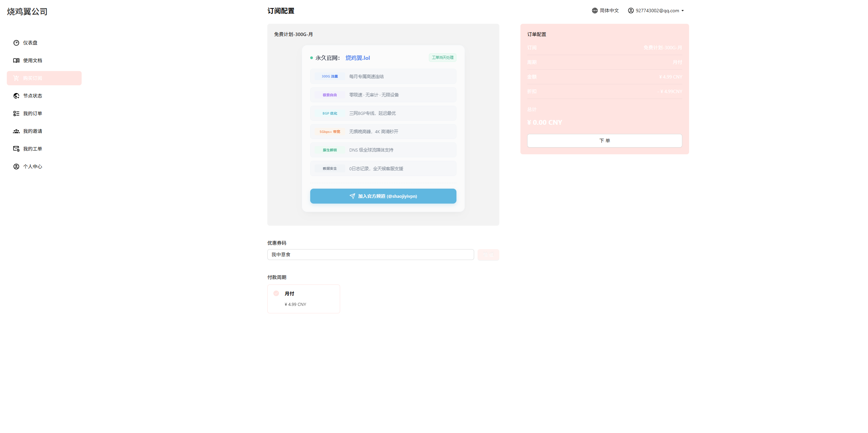Viewport: 868px width, 433px height.
Task: Click the language globe icon in header
Action: pos(595,11)
